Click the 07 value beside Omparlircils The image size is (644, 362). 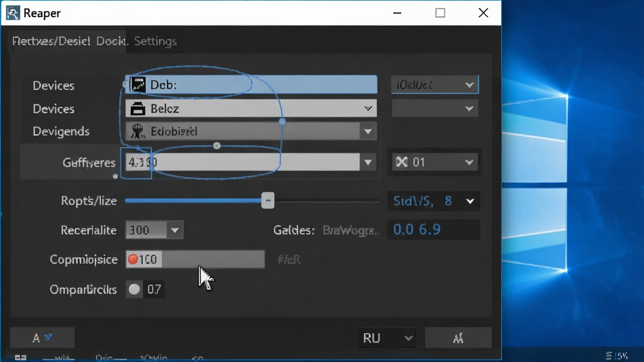click(154, 289)
